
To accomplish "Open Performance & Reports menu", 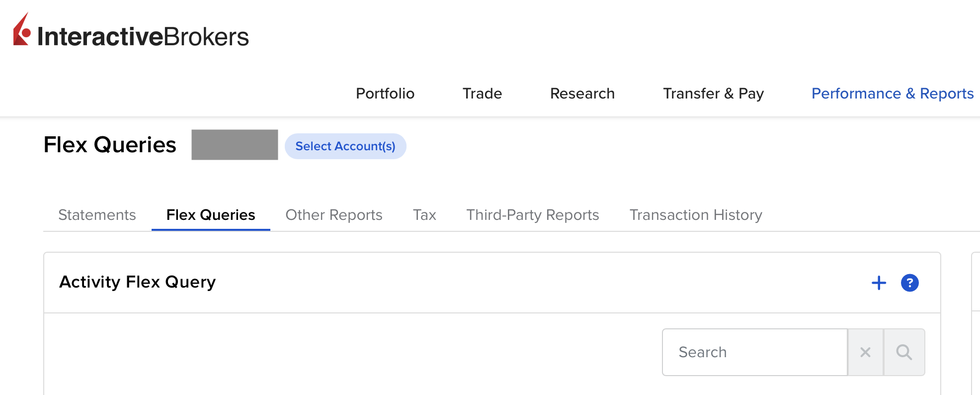I will pos(893,94).
